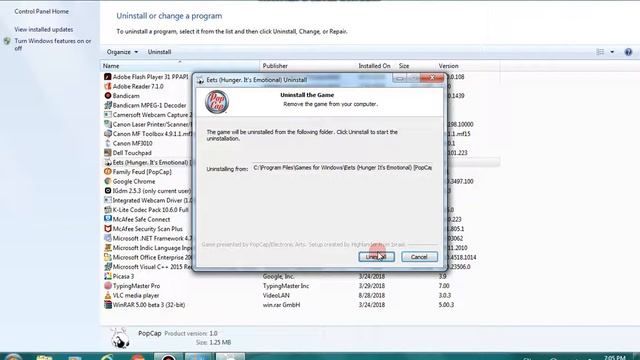Click the VideoLAN publisher cell
Image resolution: width=640 pixels, height=360 pixels.
[276, 295]
